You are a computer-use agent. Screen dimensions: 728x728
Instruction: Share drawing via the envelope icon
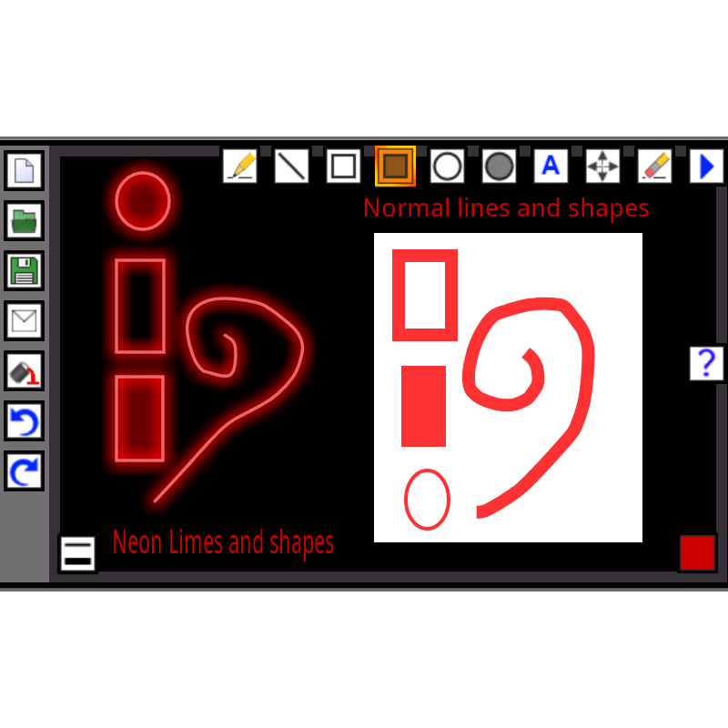click(25, 321)
